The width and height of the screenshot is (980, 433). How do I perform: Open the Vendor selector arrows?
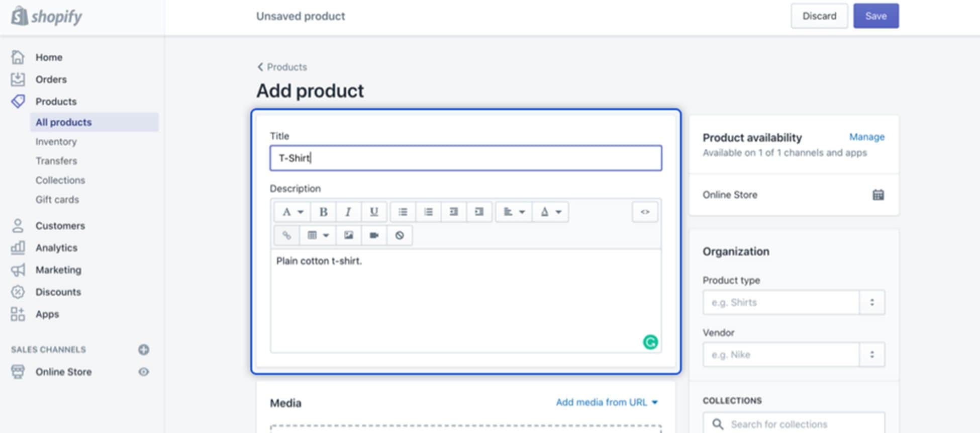click(872, 355)
